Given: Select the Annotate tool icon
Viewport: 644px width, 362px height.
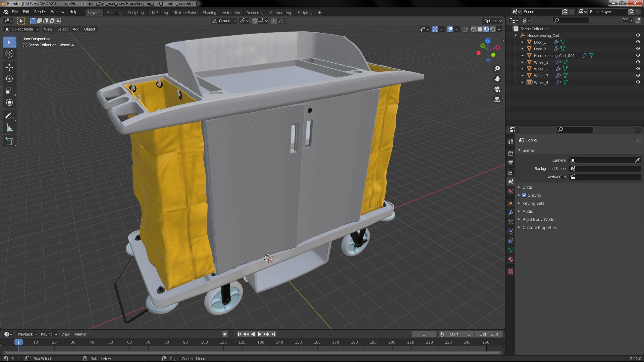Looking at the screenshot, I should point(10,116).
